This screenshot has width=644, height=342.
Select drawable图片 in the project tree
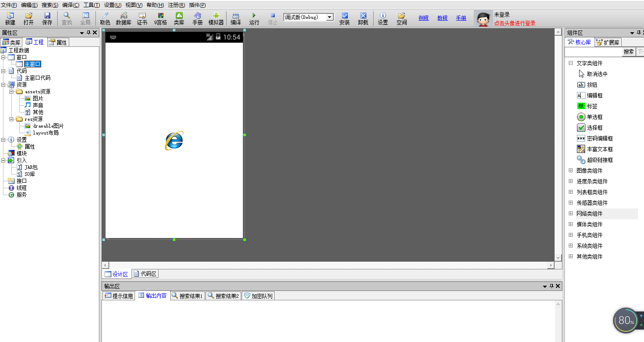[48, 126]
